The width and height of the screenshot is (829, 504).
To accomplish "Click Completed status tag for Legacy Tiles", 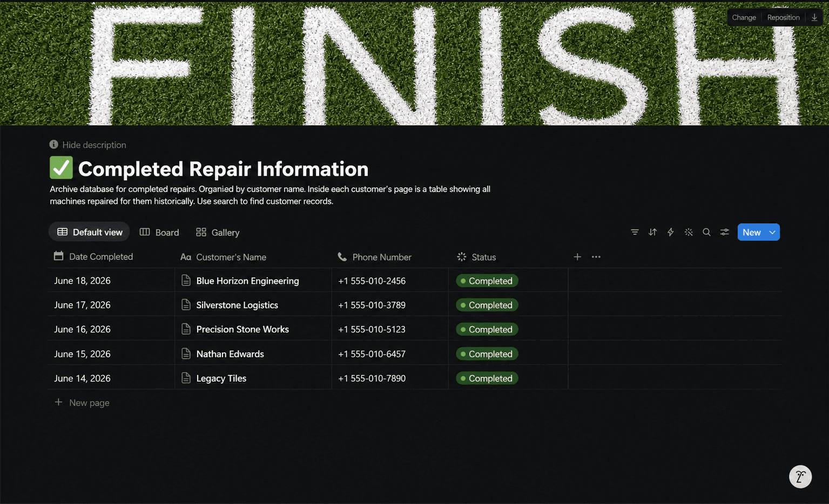I will (x=487, y=378).
